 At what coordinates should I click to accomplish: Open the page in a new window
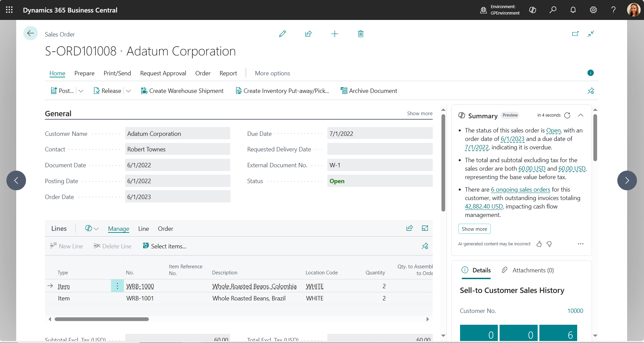tap(575, 34)
